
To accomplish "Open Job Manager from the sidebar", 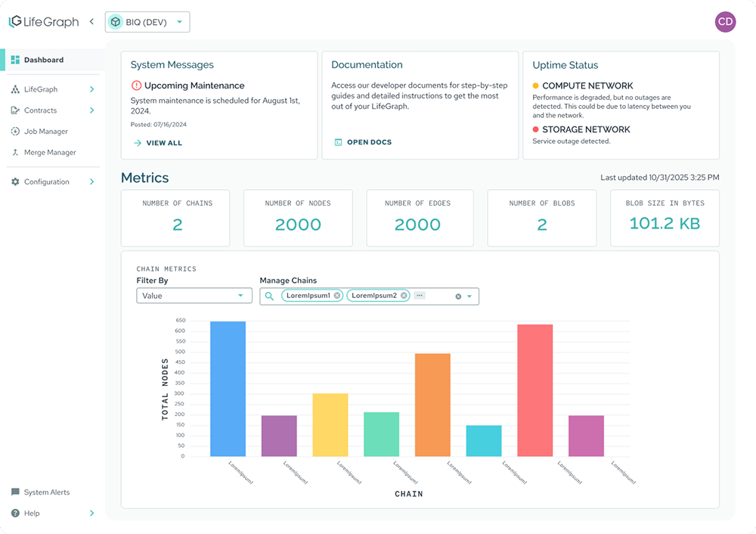I will [x=45, y=132].
